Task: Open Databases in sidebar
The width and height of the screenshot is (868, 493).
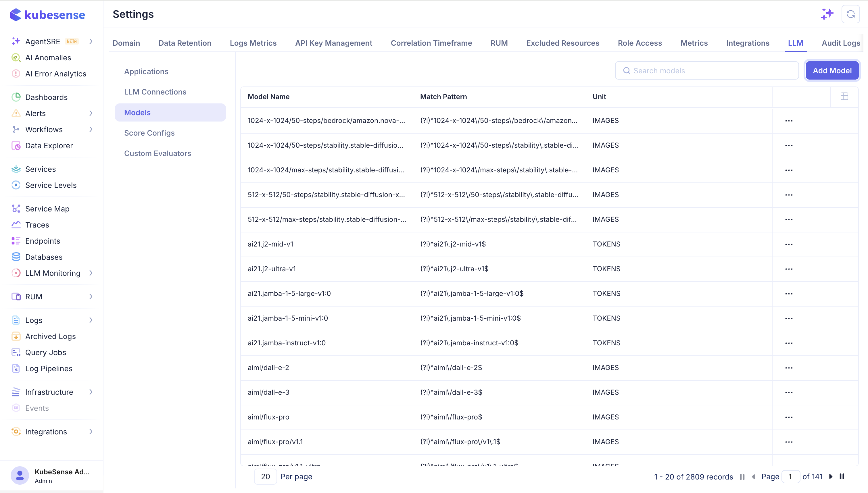Action: click(44, 257)
